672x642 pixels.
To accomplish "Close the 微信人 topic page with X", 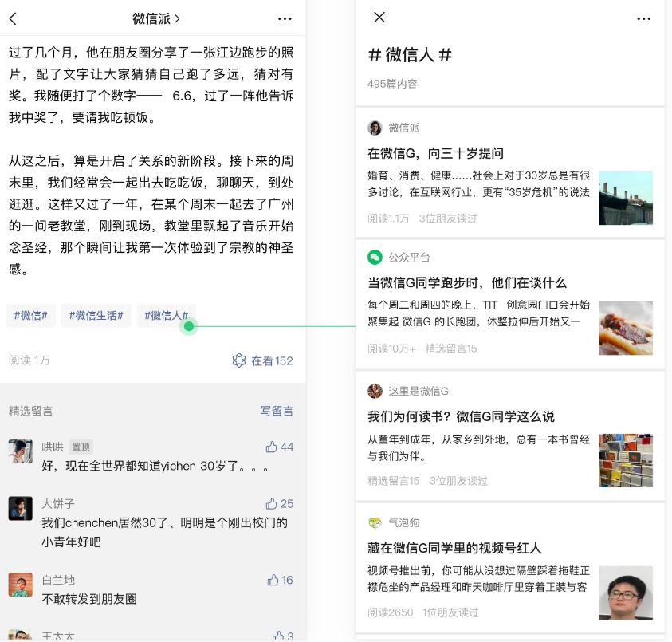I will [x=379, y=18].
